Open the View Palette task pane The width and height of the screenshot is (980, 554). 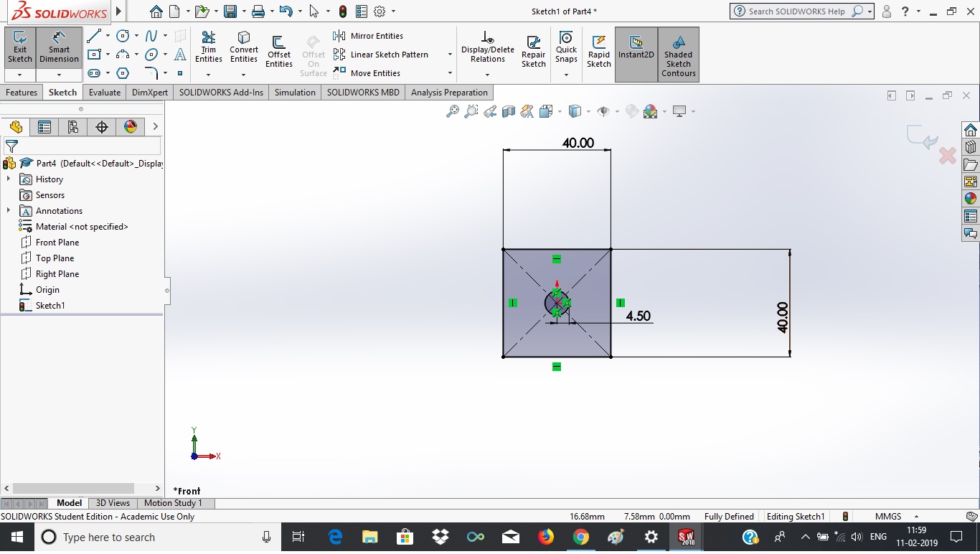(x=971, y=182)
